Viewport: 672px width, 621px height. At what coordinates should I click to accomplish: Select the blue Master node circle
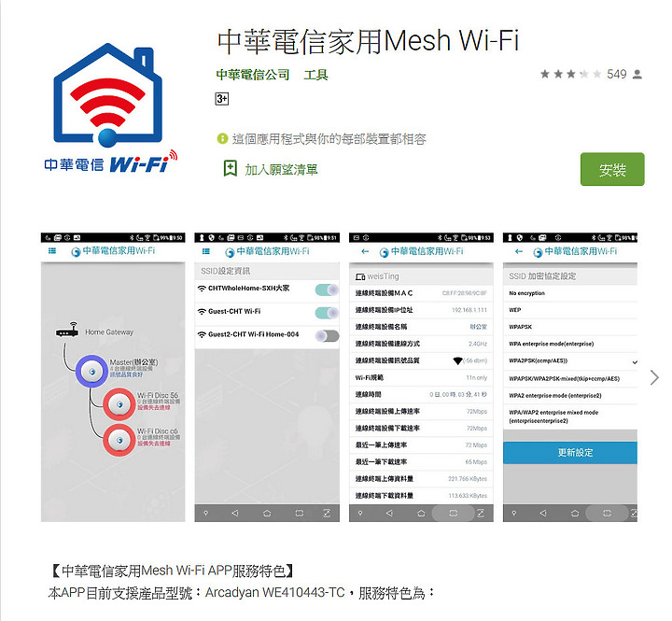(x=91, y=372)
